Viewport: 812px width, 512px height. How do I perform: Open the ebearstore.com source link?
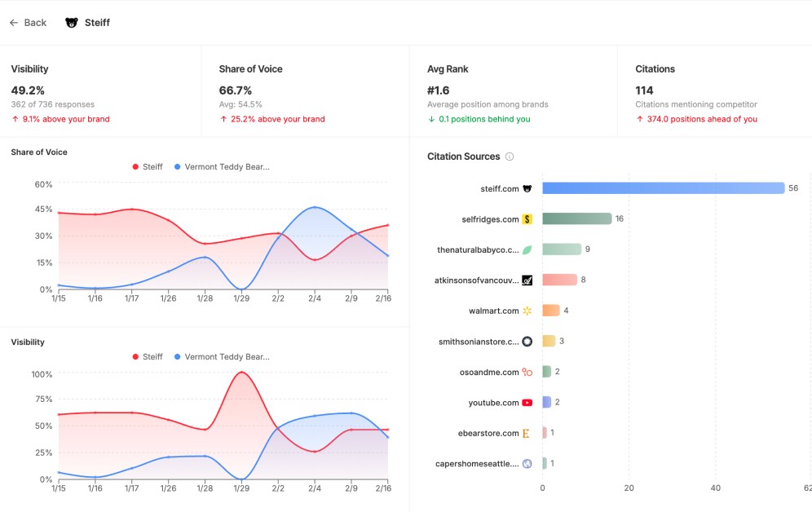488,433
